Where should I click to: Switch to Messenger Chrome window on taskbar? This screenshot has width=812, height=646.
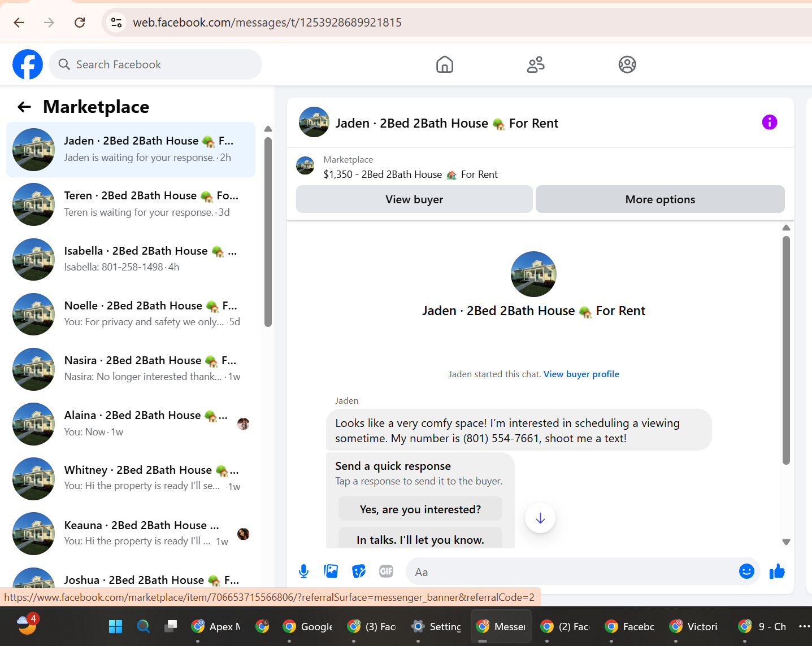click(501, 626)
